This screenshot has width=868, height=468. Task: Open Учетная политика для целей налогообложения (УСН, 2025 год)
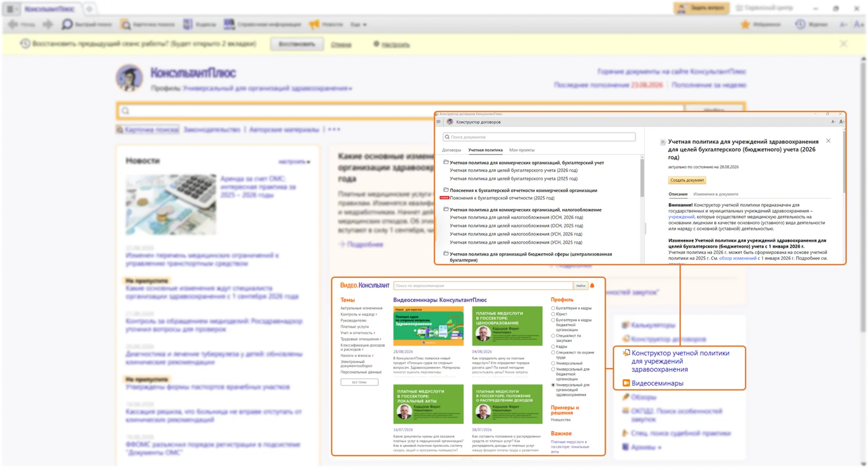point(516,242)
